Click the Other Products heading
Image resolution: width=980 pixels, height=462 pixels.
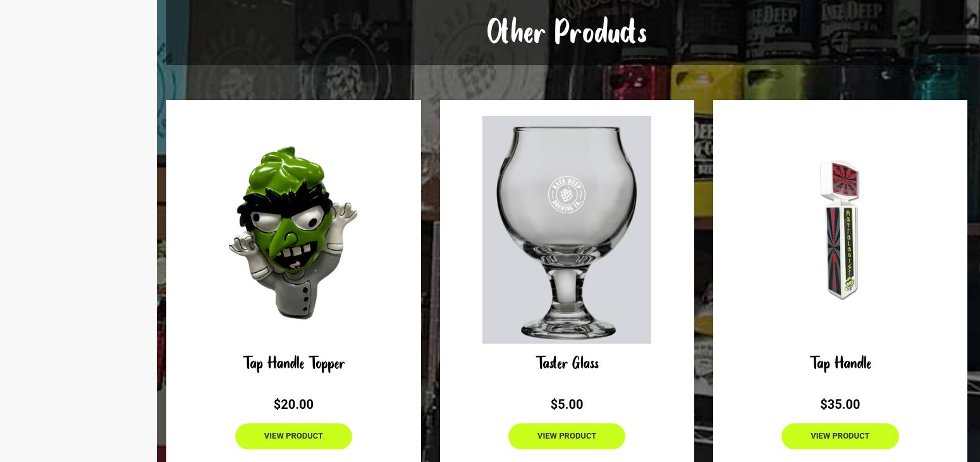(x=567, y=32)
